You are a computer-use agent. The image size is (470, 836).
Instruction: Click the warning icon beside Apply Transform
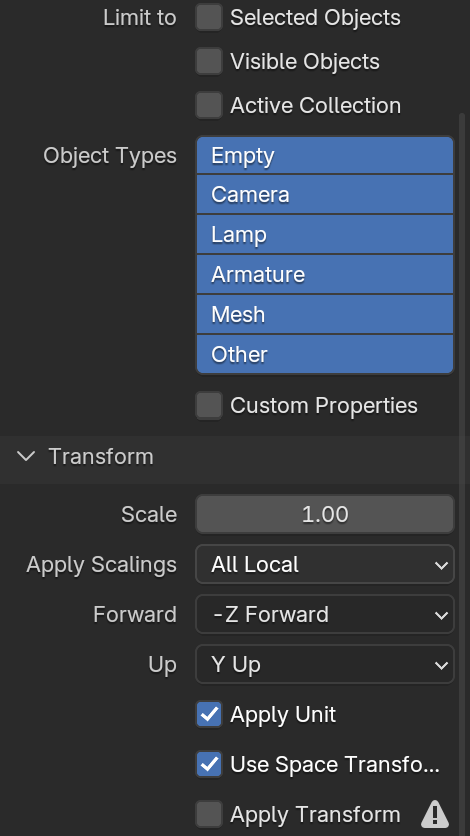click(x=435, y=814)
